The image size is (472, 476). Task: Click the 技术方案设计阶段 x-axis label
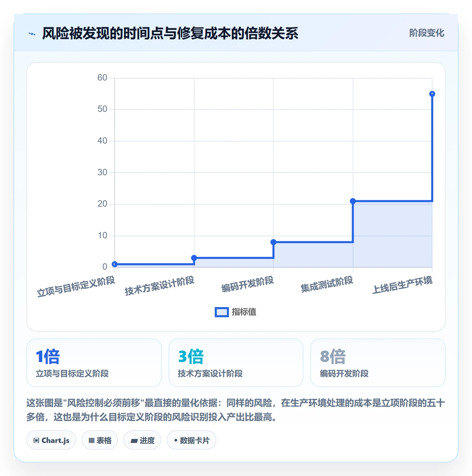pyautogui.click(x=160, y=286)
